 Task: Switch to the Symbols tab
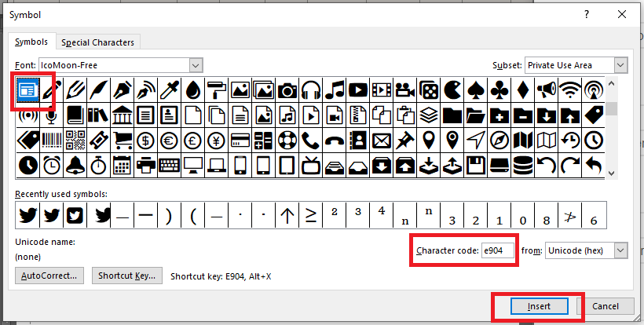pos(31,42)
